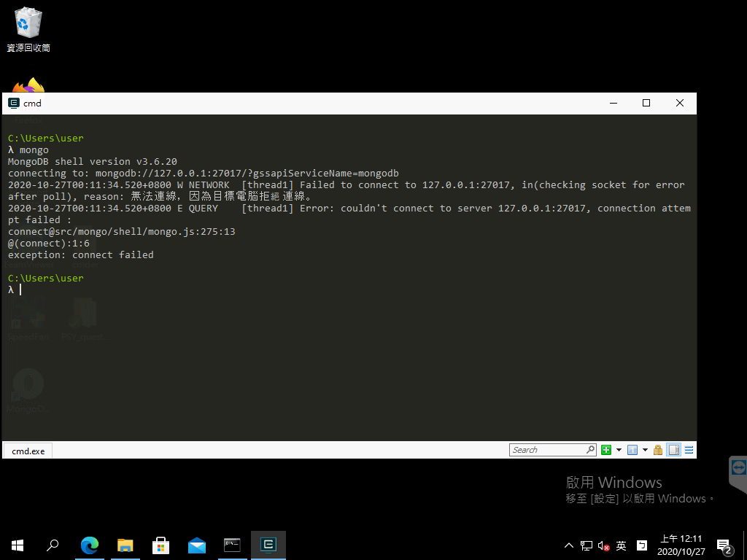
Task: Launch Microsoft Edge from the taskbar
Action: [x=90, y=545]
